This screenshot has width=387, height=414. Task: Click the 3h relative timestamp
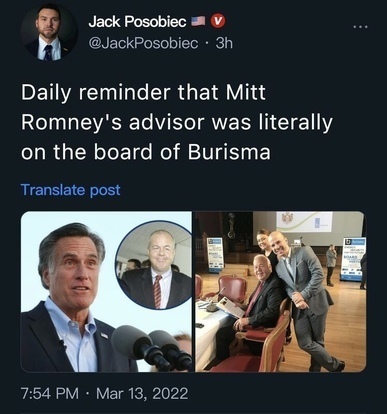[224, 43]
